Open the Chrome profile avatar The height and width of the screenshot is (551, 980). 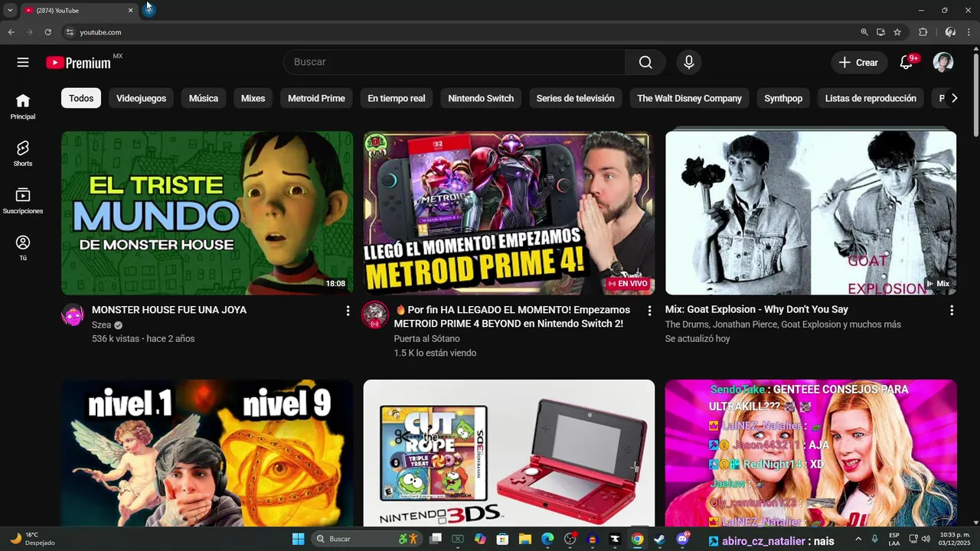pyautogui.click(x=950, y=32)
